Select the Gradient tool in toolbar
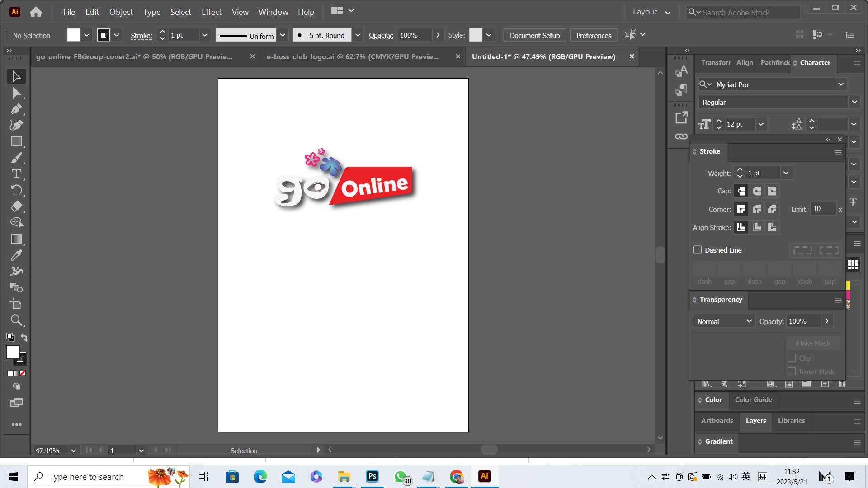868x488 pixels. point(16,239)
